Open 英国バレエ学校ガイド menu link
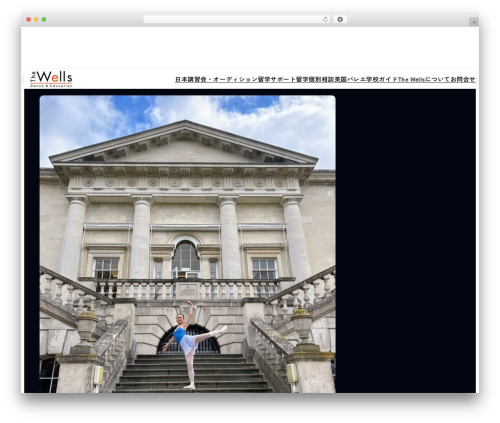Screen dimensions: 500x423 366,79
